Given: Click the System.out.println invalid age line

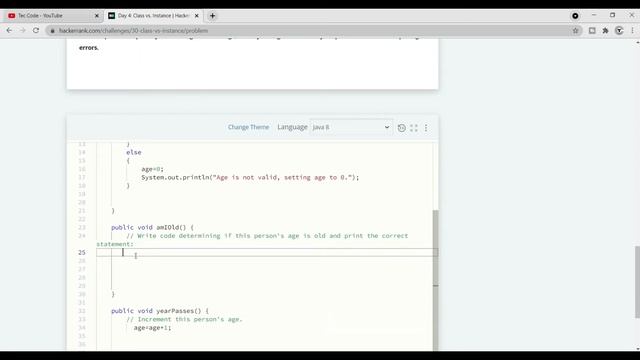Looking at the screenshot, I should 250,177.
